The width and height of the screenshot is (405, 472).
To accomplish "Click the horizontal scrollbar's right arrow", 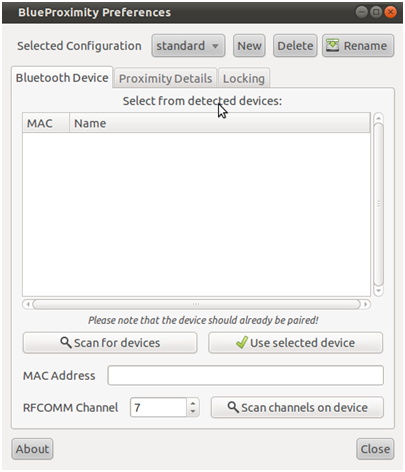I will point(366,304).
